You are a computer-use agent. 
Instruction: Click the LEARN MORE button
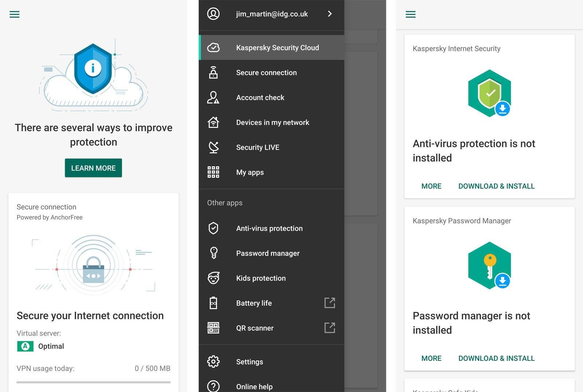click(x=93, y=168)
